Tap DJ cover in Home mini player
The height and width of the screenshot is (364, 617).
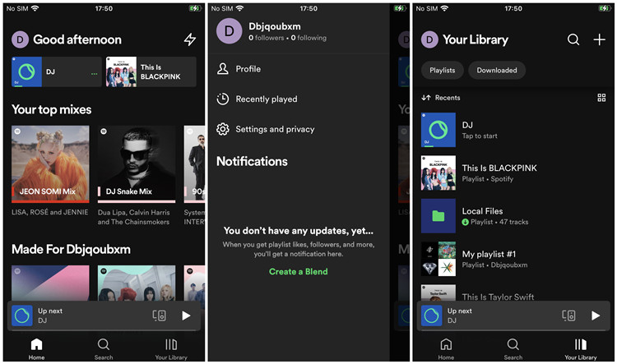pyautogui.click(x=22, y=316)
